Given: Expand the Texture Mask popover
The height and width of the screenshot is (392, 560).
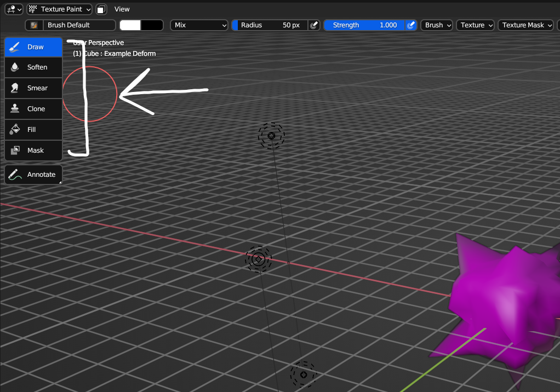Looking at the screenshot, I should pyautogui.click(x=525, y=25).
